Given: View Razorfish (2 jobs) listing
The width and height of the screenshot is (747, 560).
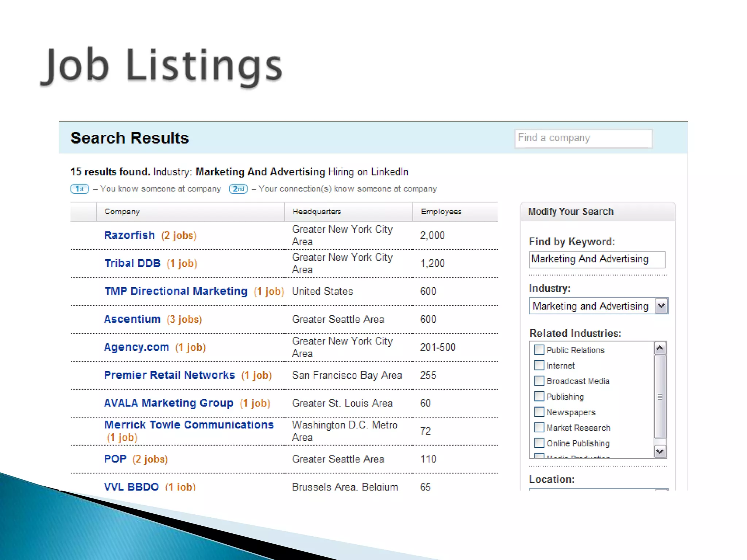Looking at the screenshot, I should (x=179, y=236).
